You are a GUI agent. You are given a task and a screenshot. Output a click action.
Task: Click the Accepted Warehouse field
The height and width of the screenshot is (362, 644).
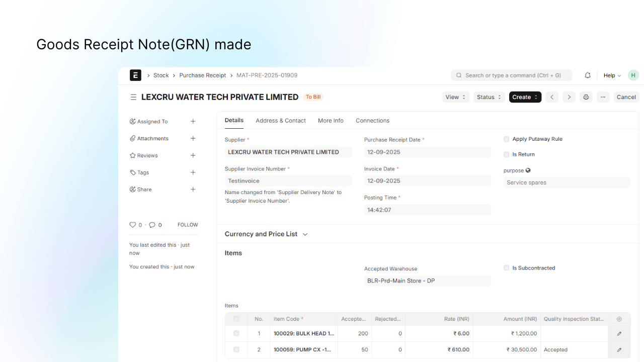(x=428, y=281)
